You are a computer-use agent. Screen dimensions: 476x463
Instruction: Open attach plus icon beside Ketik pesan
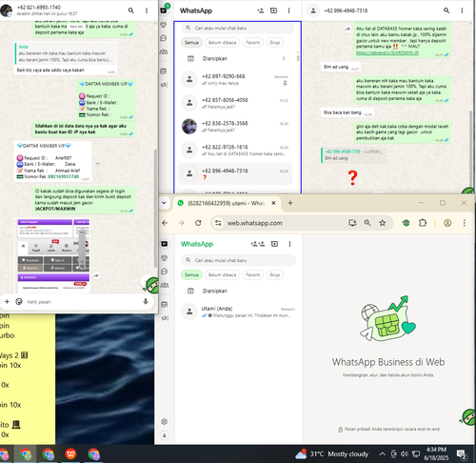(x=7, y=301)
